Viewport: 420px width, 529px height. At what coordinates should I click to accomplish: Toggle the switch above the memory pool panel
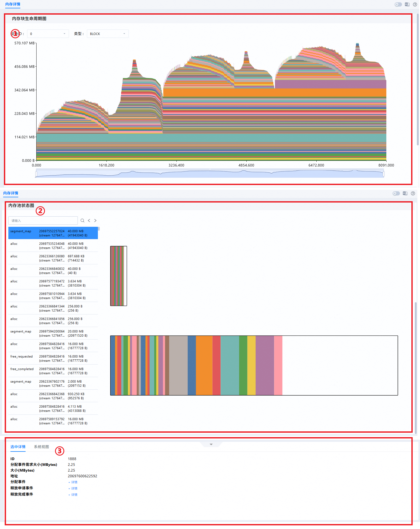tap(396, 193)
